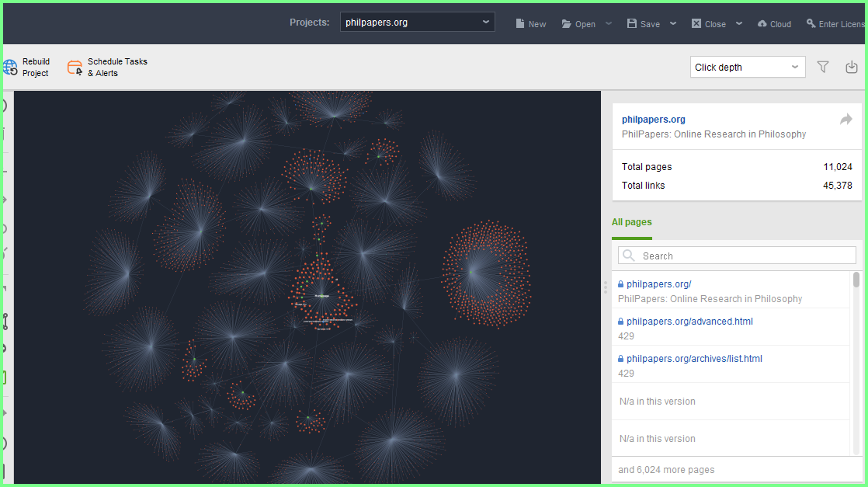
Task: Click the search magnifier icon
Action: pos(628,256)
